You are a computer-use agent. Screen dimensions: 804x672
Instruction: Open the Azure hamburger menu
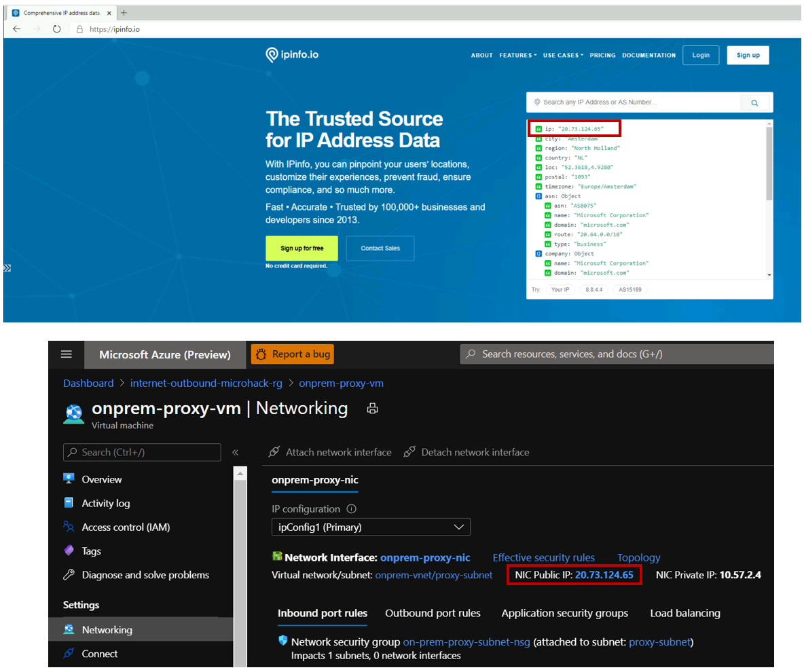click(66, 354)
